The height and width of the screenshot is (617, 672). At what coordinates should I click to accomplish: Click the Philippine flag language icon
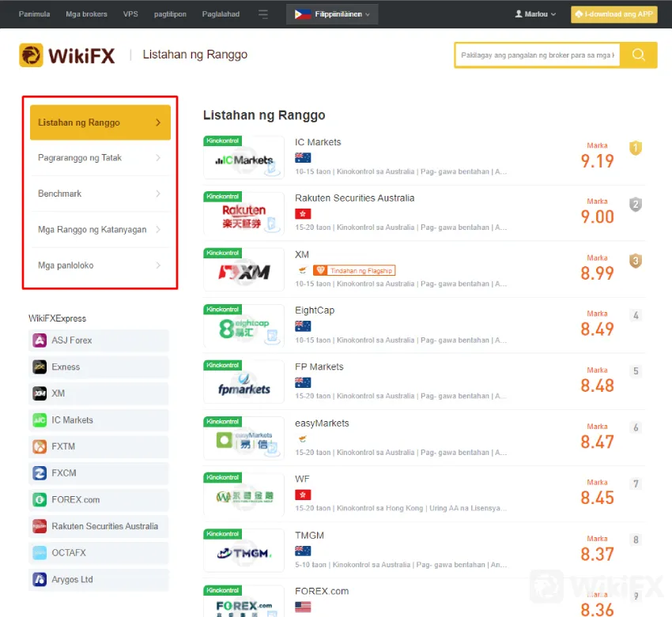(x=303, y=14)
